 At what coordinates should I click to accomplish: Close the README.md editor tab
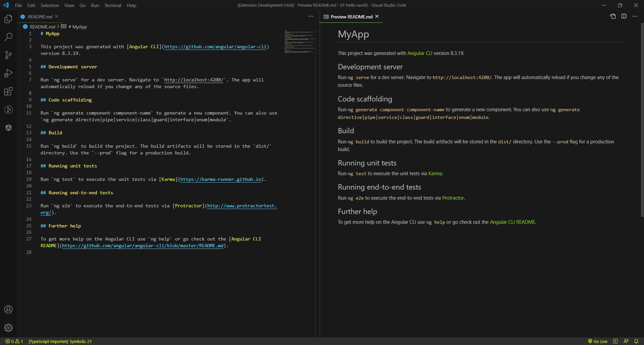57,16
